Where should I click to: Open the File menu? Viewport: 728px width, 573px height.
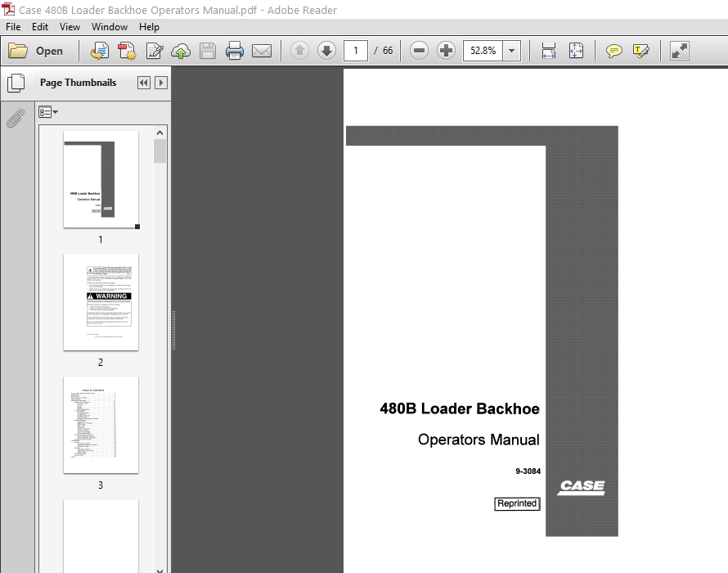coord(13,27)
